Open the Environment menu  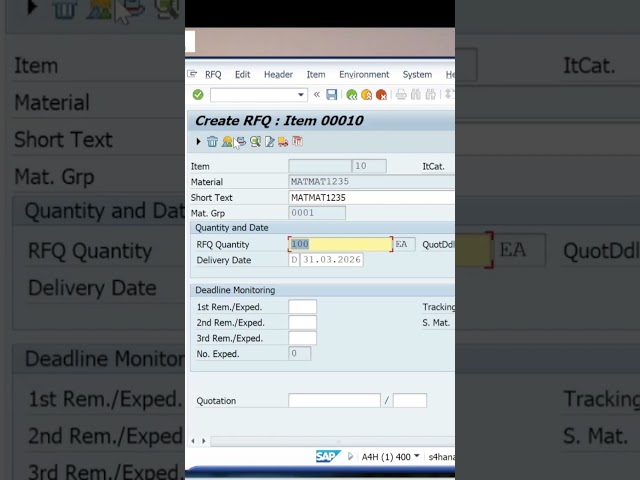(364, 75)
